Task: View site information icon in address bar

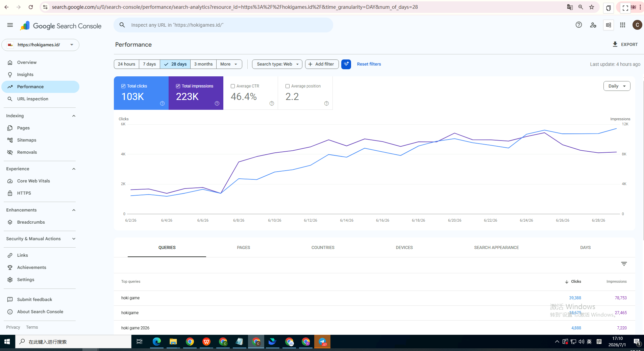Action: [45, 7]
